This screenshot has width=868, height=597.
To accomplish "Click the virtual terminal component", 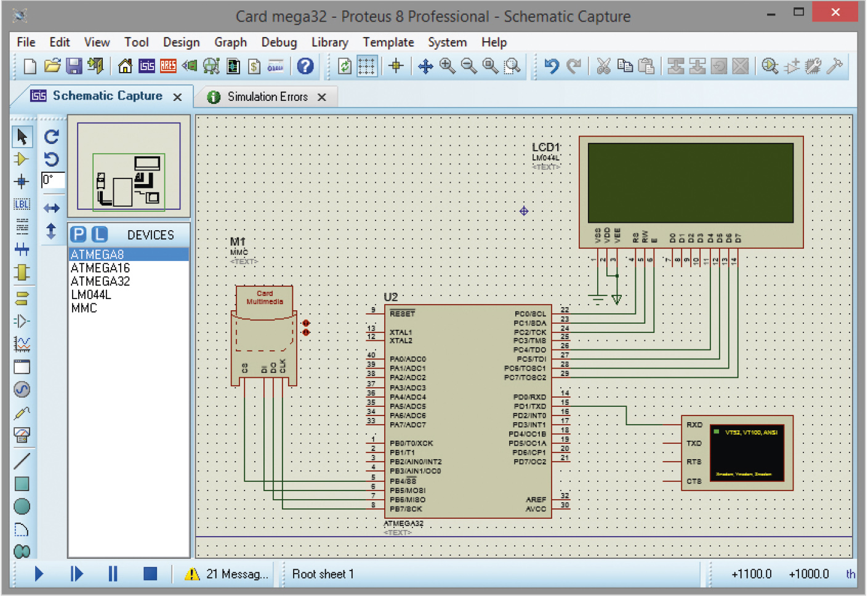I will (737, 452).
